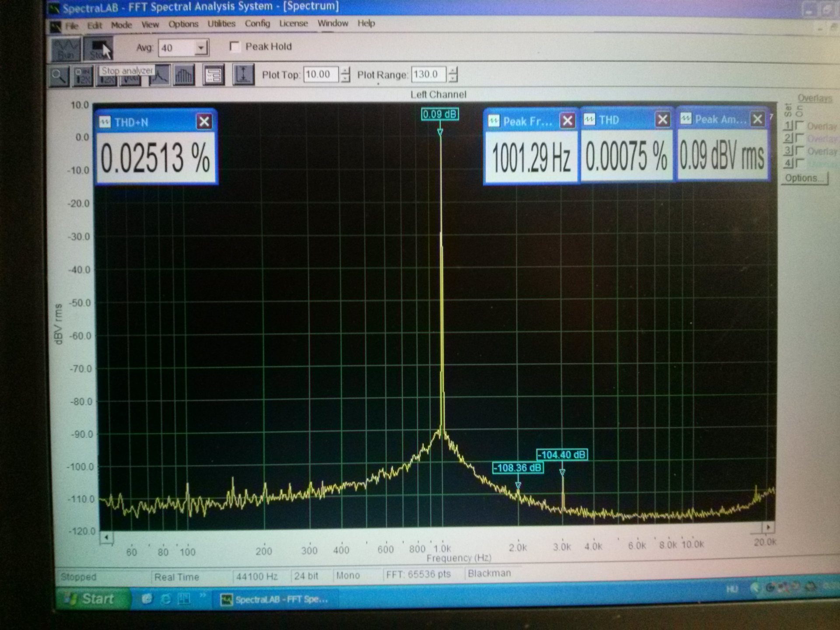Select the magnifier zoom tool
840x630 pixels.
[59, 76]
